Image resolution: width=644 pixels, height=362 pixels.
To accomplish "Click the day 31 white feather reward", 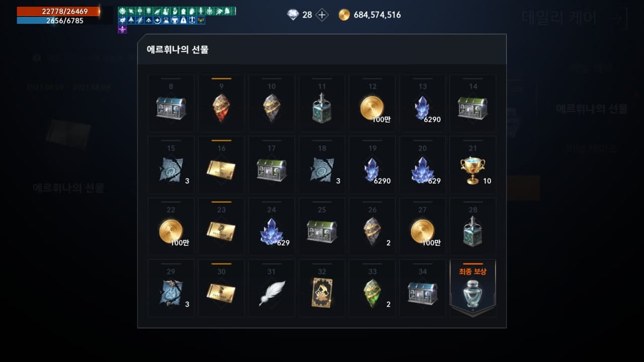I will tap(272, 289).
